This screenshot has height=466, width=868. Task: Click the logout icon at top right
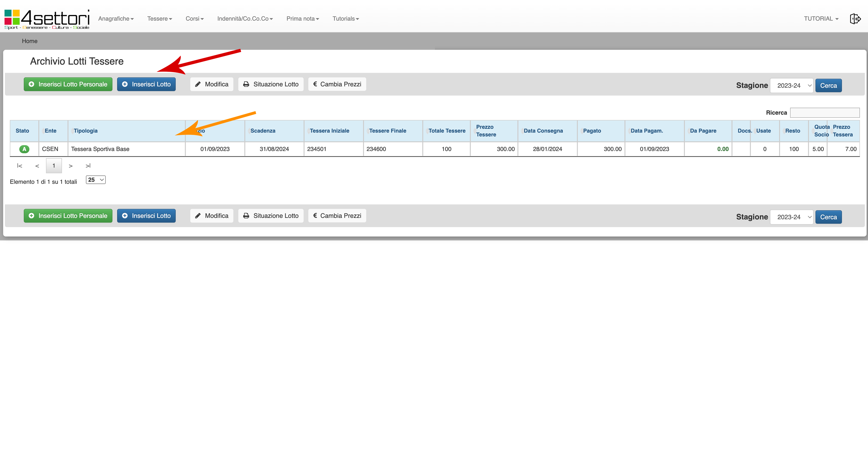pyautogui.click(x=855, y=19)
